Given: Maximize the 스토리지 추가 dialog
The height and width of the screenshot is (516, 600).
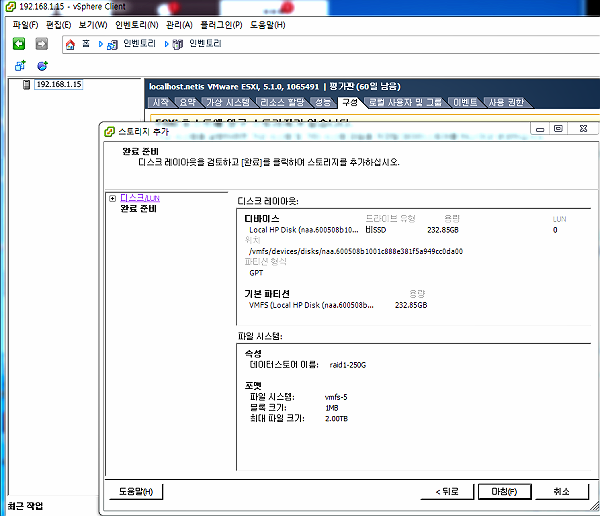Looking at the screenshot, I should (x=558, y=129).
